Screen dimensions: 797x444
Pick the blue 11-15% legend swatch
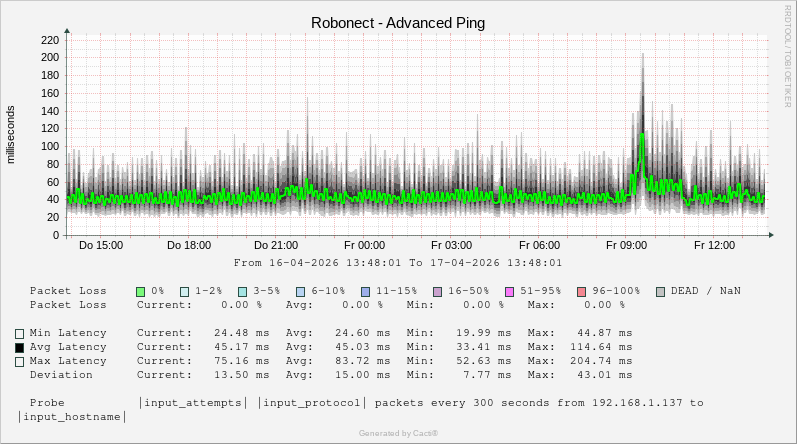pyautogui.click(x=365, y=291)
